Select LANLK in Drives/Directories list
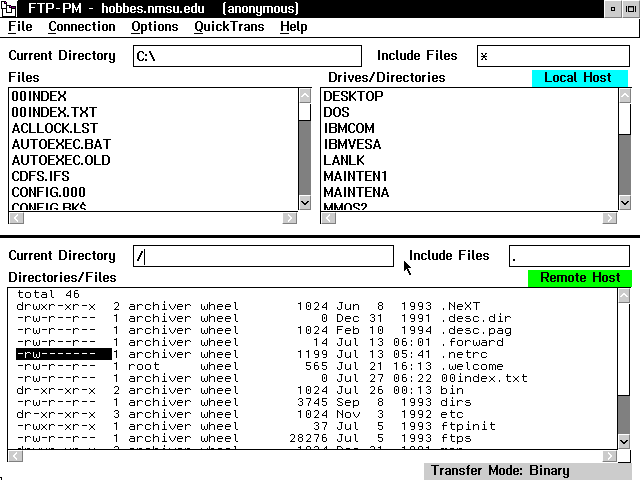 (469, 160)
